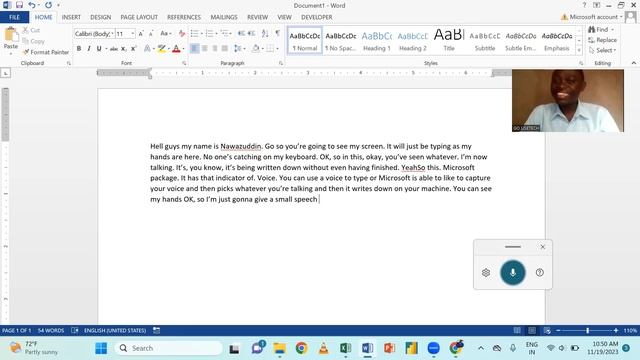Click Replace in the Editing group
The height and width of the screenshot is (360, 640).
(x=602, y=40)
